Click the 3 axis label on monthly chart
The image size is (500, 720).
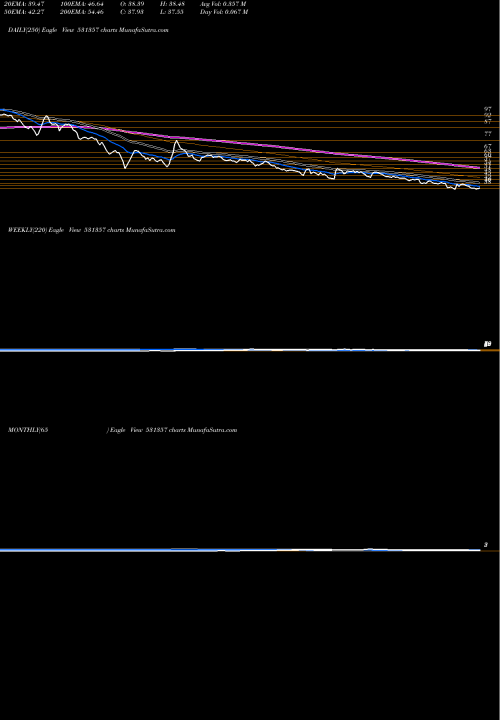coord(486,545)
